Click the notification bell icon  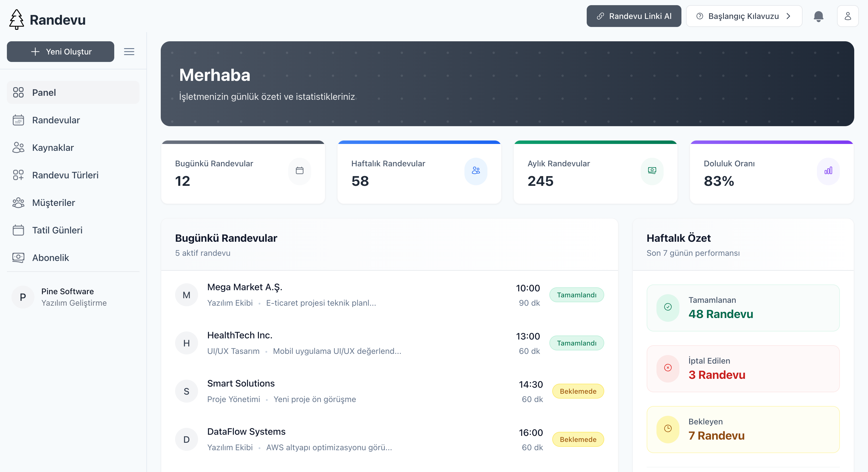point(818,16)
